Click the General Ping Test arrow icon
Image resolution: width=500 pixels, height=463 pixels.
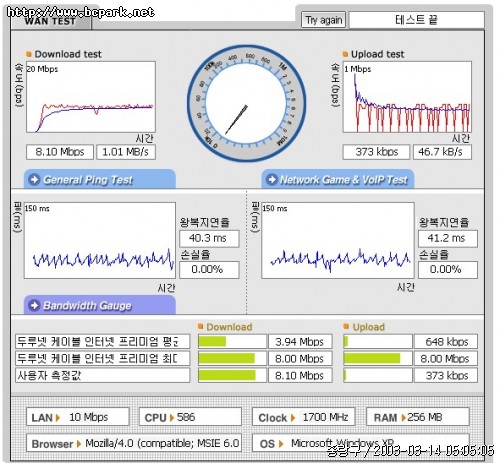click(34, 180)
